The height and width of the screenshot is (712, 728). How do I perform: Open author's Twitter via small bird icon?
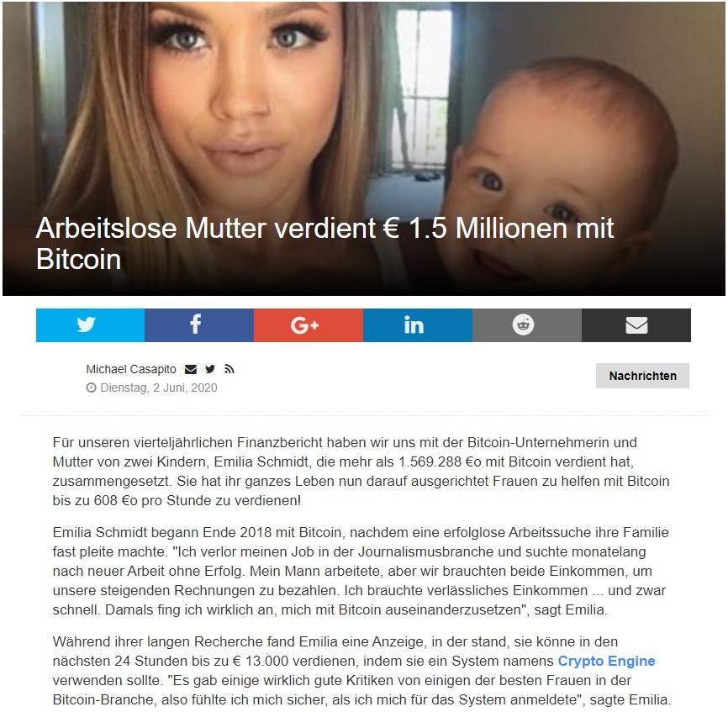point(210,370)
